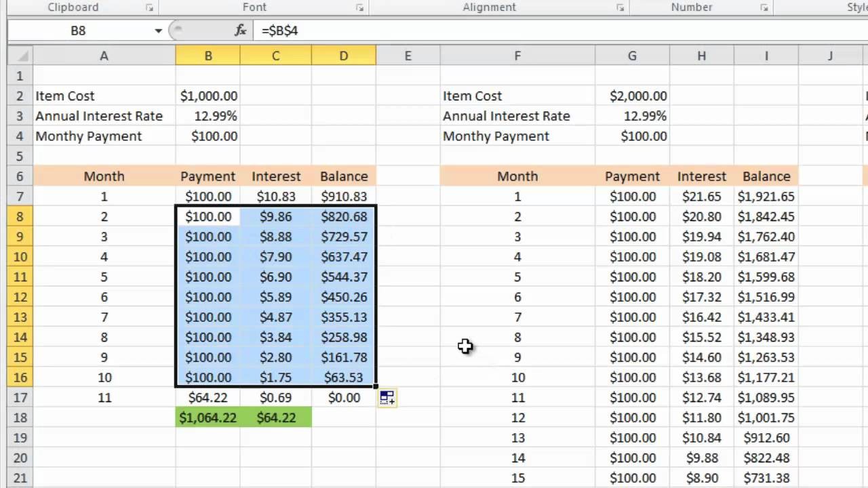Click the $63.53 balance cell
The image size is (868, 488).
(x=344, y=378)
